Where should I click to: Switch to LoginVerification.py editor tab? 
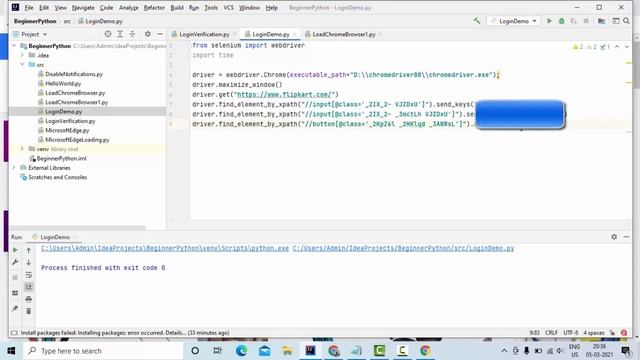click(204, 34)
